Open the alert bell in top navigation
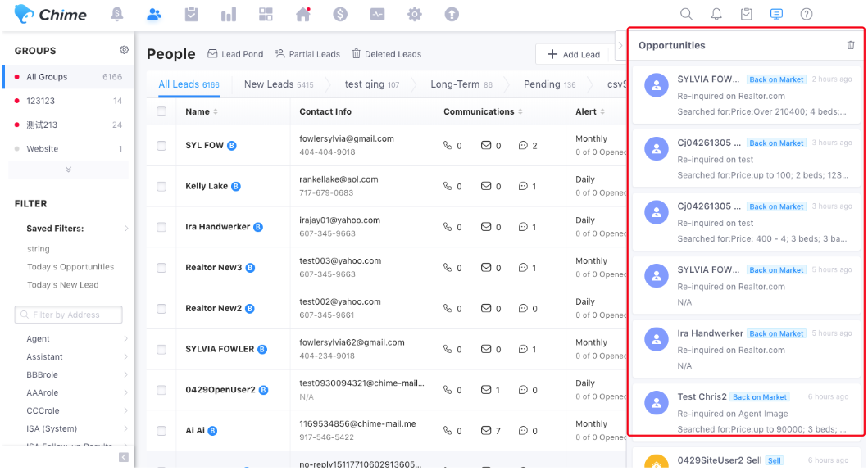This screenshot has width=868, height=471. tap(117, 15)
